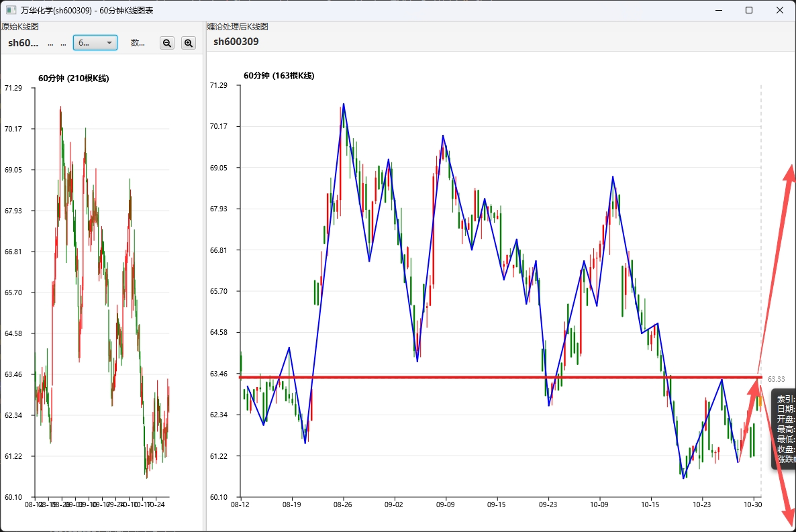The height and width of the screenshot is (532, 796).
Task: Click the window title 万华化学(sh600309) - 60分钟K线图表
Action: click(x=87, y=10)
